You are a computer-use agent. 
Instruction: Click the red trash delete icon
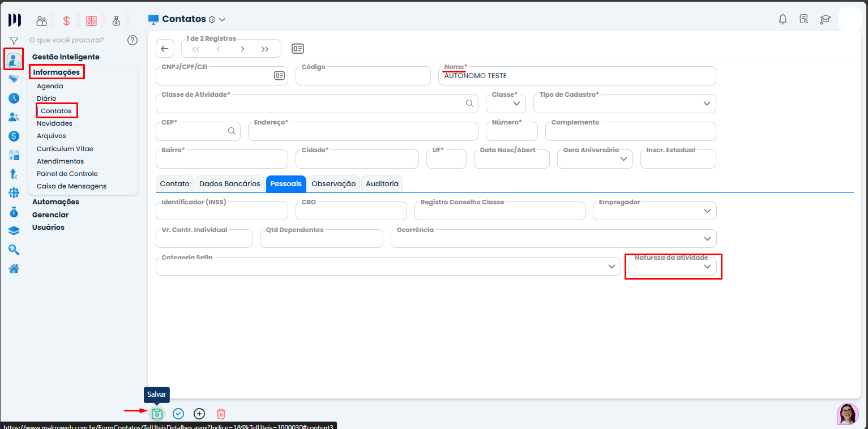coord(221,414)
